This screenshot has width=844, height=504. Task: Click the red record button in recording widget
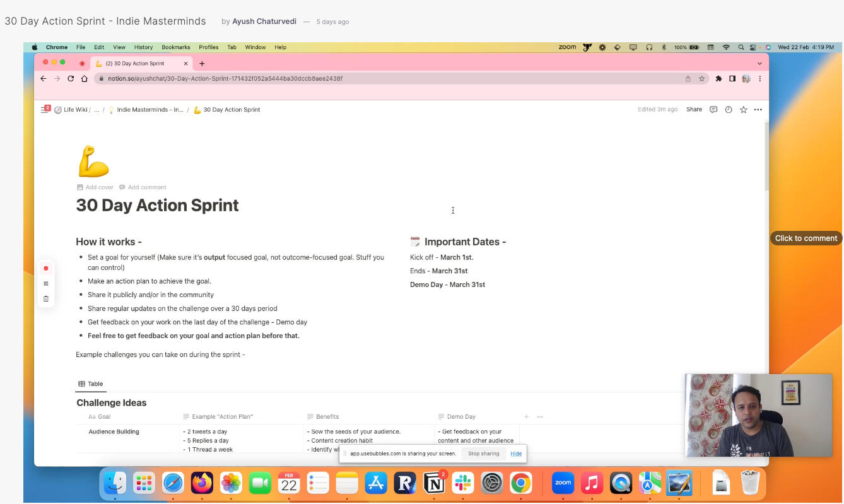click(x=46, y=269)
